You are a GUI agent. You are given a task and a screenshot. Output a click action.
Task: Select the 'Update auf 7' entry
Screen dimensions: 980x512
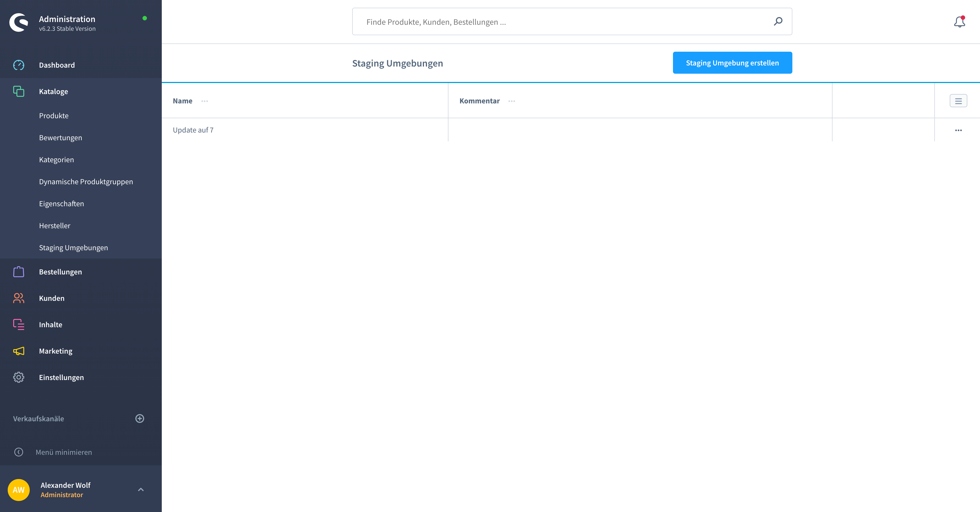(x=193, y=130)
